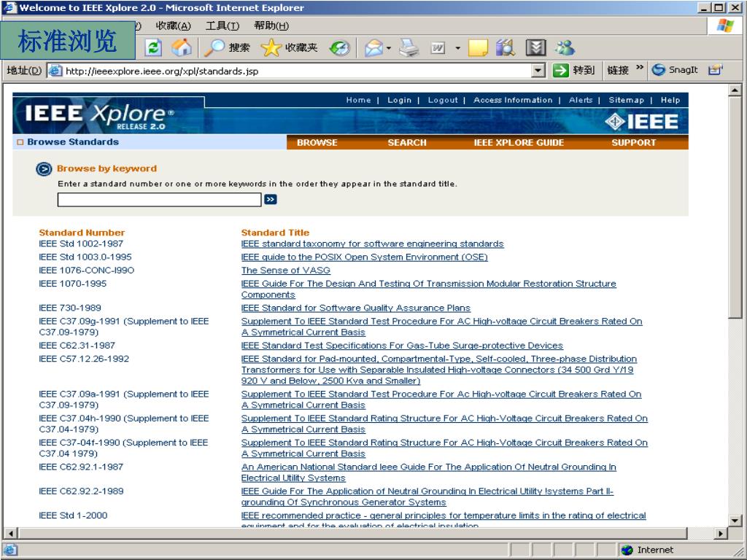747x560 pixels.
Task: Click the Home link in banner
Action: [x=358, y=100]
